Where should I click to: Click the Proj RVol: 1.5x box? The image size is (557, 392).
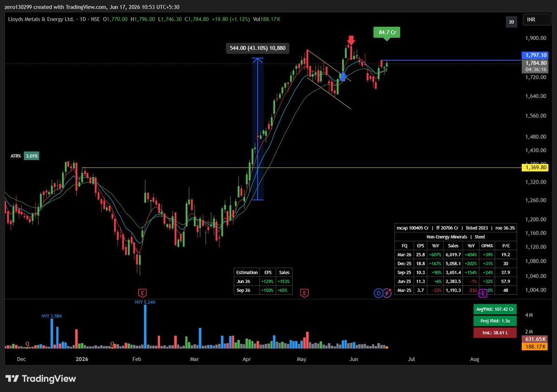tap(495, 321)
